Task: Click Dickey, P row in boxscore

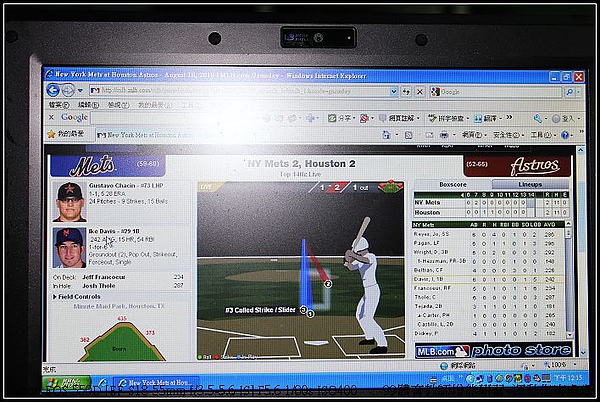Action: (488, 334)
